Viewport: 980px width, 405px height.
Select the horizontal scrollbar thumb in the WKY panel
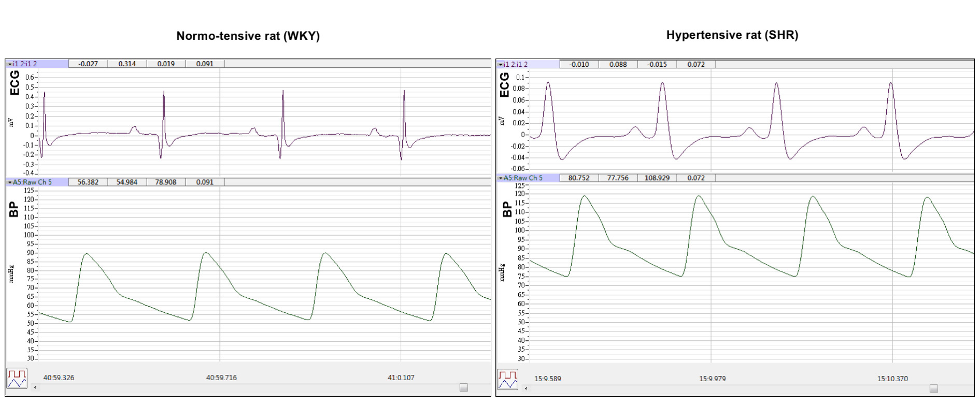coord(464,387)
